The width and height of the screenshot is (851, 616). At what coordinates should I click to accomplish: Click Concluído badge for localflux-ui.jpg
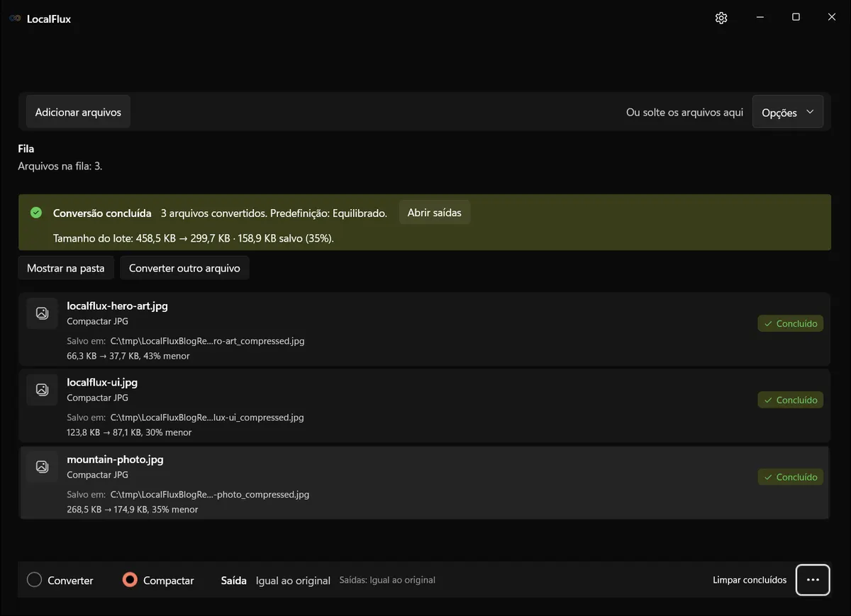791,400
